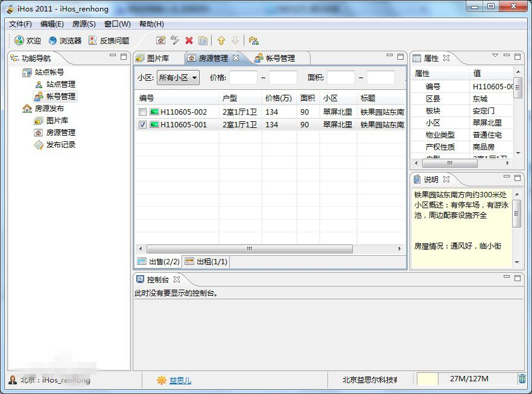Viewport: 532px width, 394px height.
Task: Click the 27M/127M memory indicator
Action: [469, 379]
